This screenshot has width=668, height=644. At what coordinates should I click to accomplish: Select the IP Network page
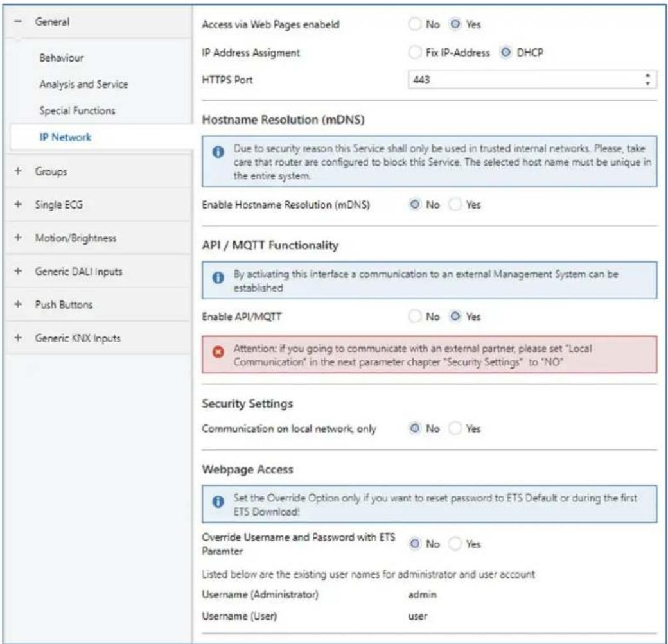coord(65,137)
